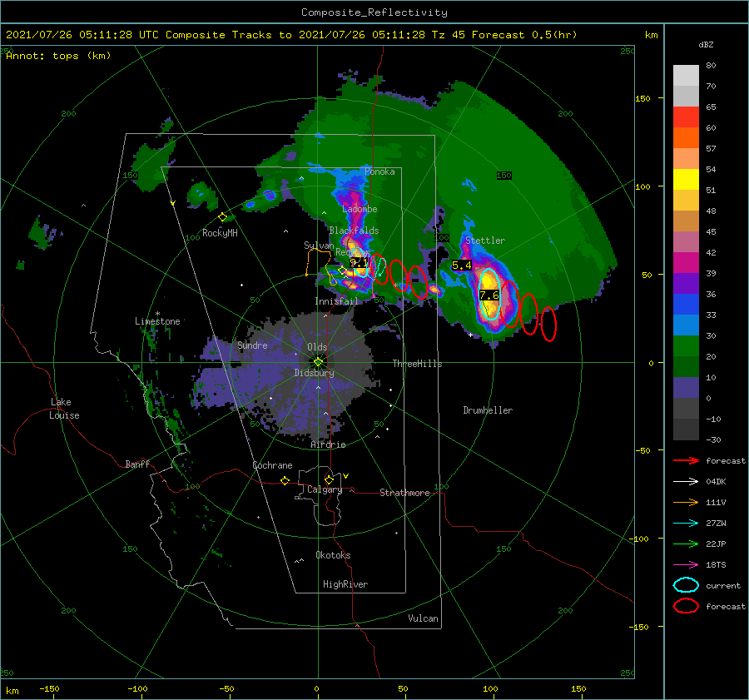This screenshot has width=749, height=700.
Task: Click the magenta 18TS arrow legend icon
Action: click(x=686, y=565)
